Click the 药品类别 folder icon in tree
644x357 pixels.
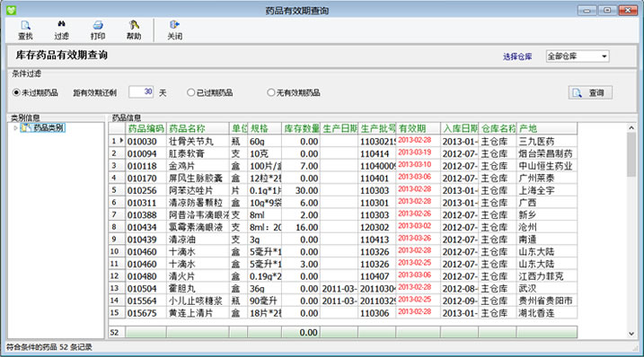[x=26, y=127]
